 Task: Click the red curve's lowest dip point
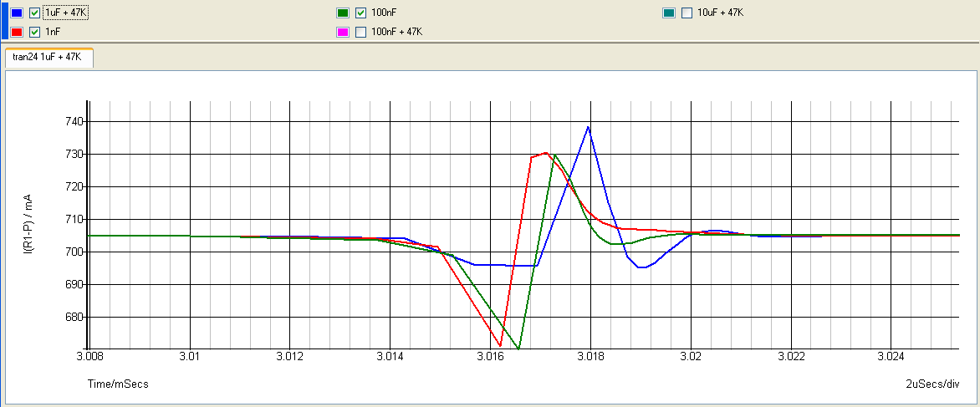[500, 345]
